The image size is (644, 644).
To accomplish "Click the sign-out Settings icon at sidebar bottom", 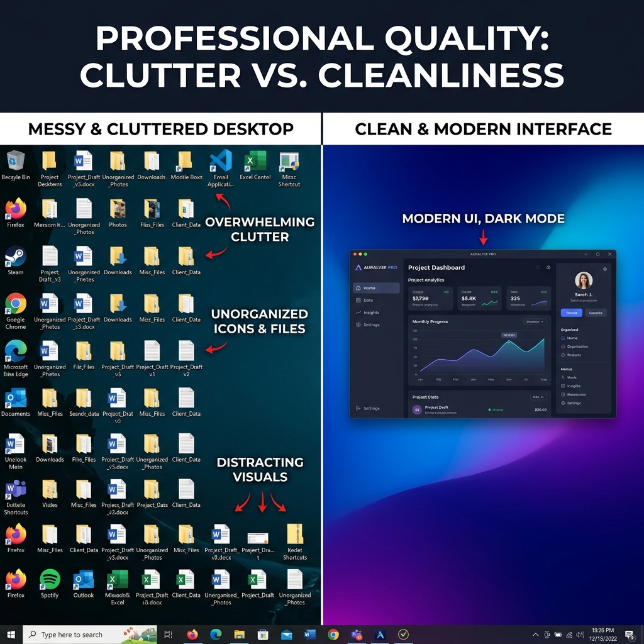I will 372,408.
